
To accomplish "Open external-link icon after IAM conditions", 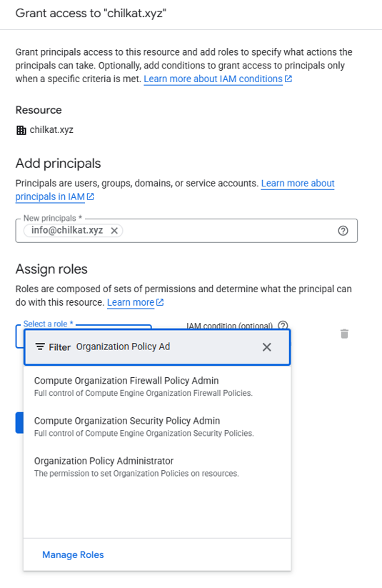I will point(288,79).
